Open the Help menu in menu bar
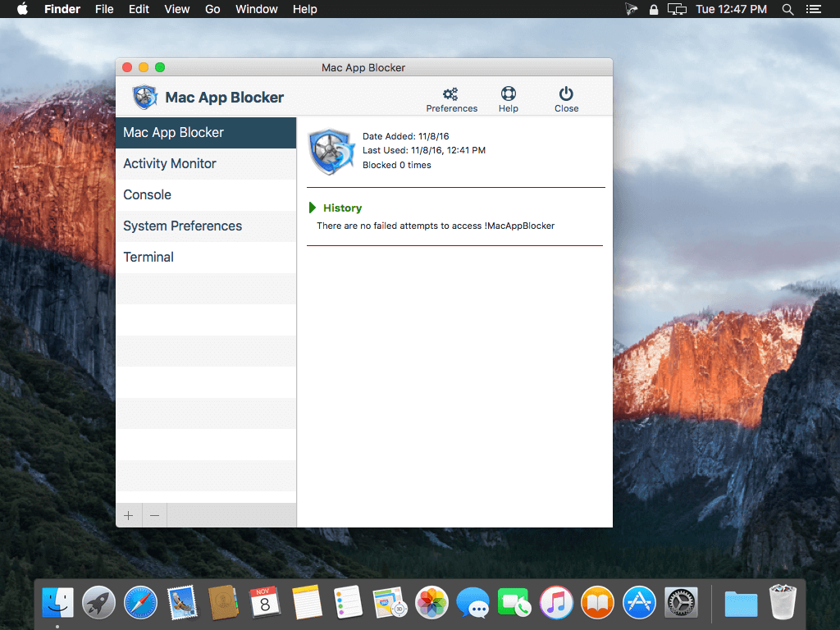This screenshot has height=630, width=840. tap(305, 9)
